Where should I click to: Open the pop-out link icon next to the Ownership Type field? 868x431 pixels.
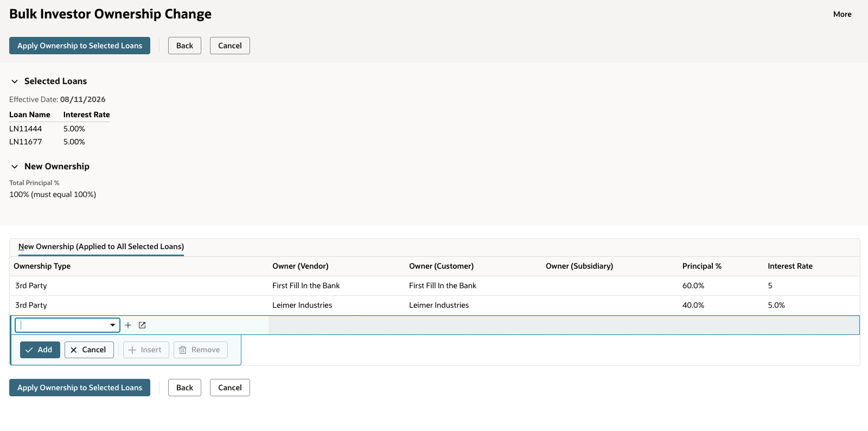click(142, 325)
